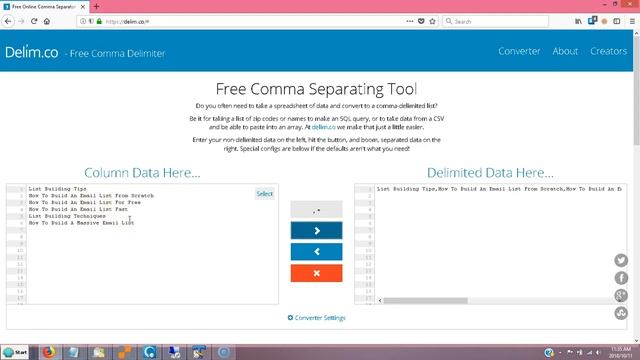Image resolution: width=640 pixels, height=360 pixels.
Task: Click the browser Forward button
Action: (21, 21)
